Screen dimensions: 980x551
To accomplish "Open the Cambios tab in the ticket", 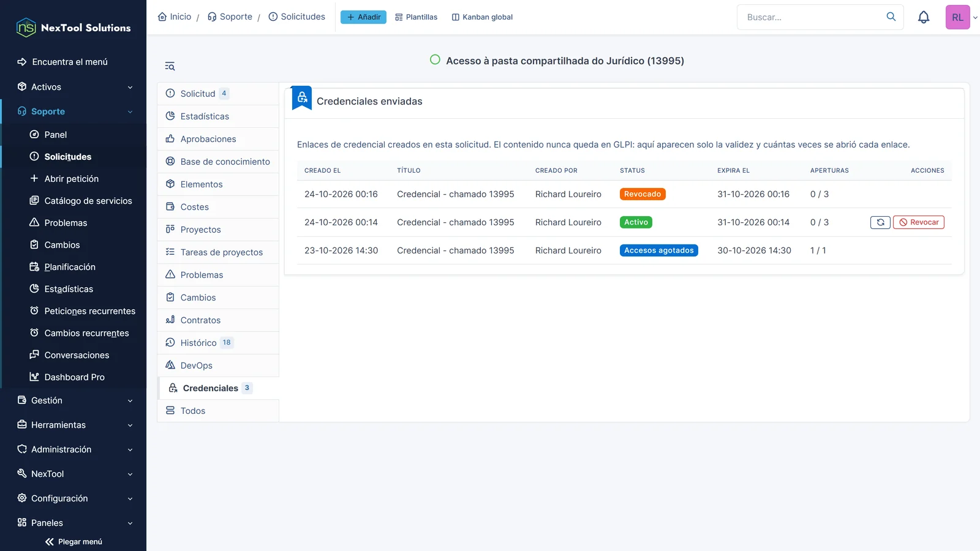I will click(x=218, y=298).
